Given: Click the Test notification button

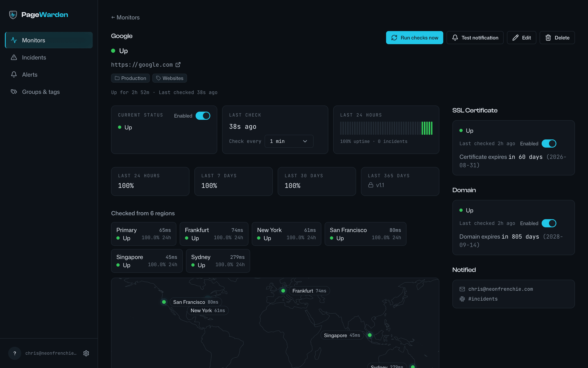Looking at the screenshot, I should pos(475,38).
